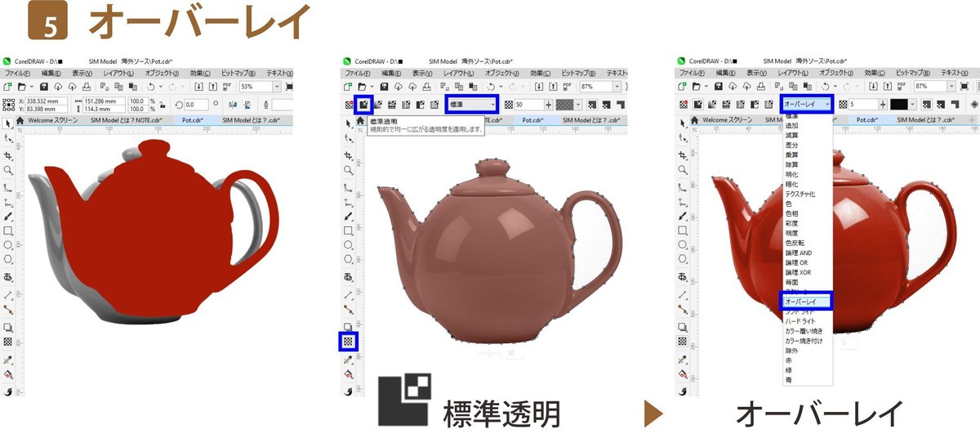
Task: Select the Polygon tool in the left window
Action: click(8, 260)
